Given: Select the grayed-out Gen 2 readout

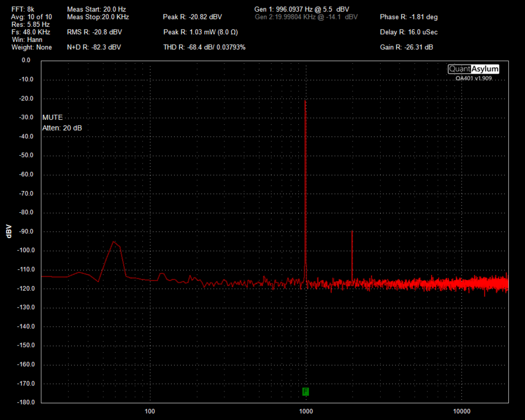Looking at the screenshot, I should pyautogui.click(x=306, y=17).
